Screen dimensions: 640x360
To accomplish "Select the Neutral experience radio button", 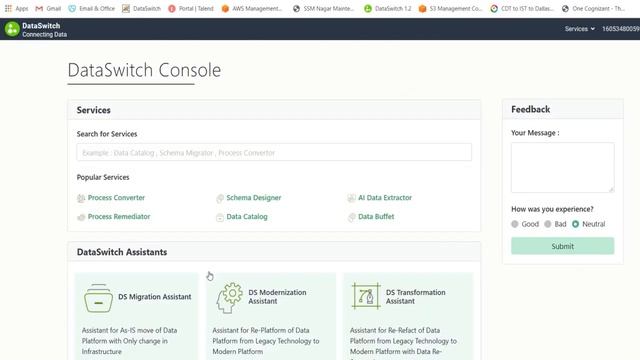I will 576,224.
